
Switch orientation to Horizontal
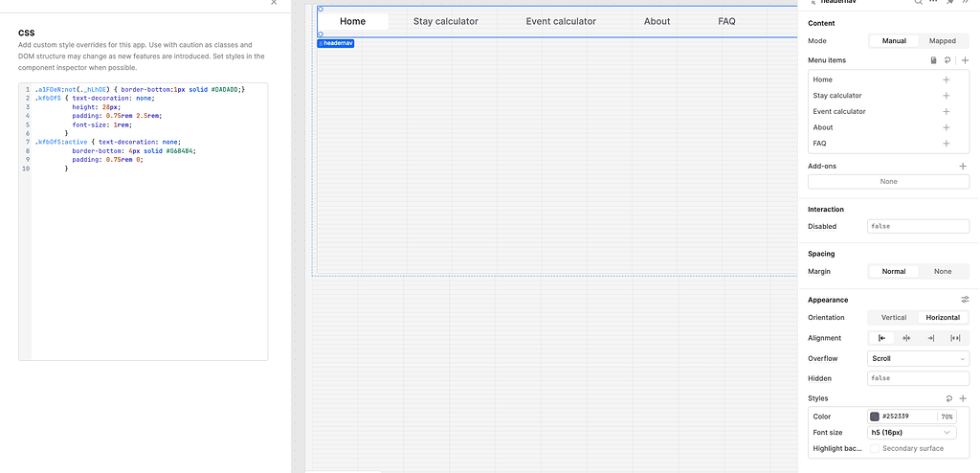[943, 317]
